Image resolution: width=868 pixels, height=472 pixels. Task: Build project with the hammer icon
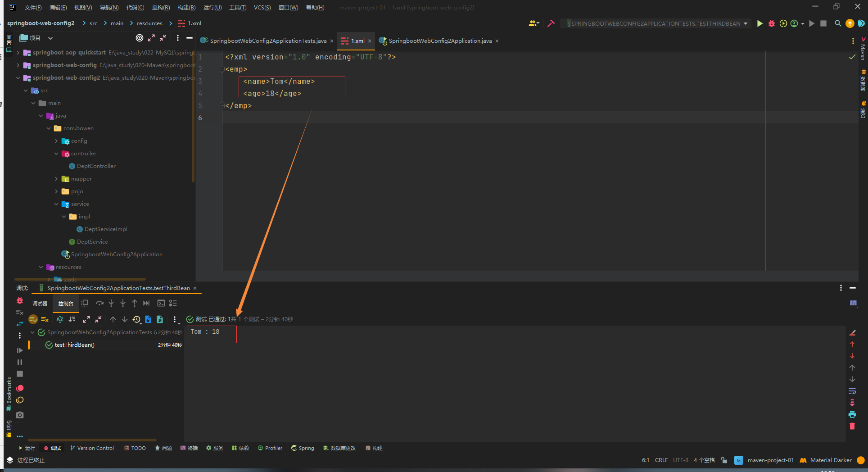pos(551,23)
